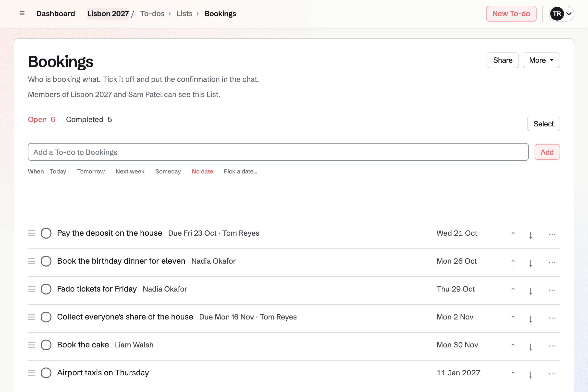Go to Lists in breadcrumb
This screenshot has height=392, width=588.
[184, 13]
